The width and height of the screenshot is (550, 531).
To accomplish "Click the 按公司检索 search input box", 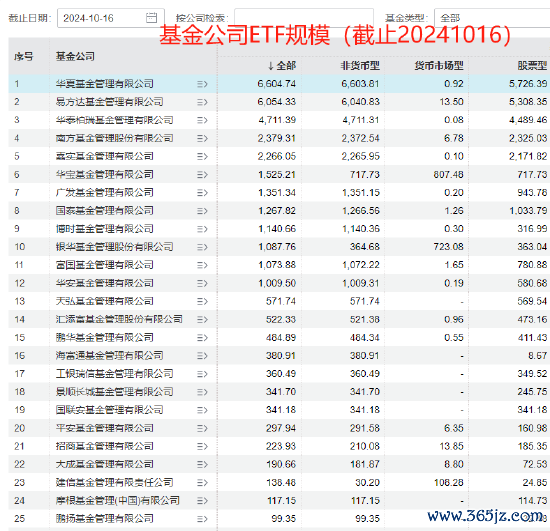I will tap(304, 18).
